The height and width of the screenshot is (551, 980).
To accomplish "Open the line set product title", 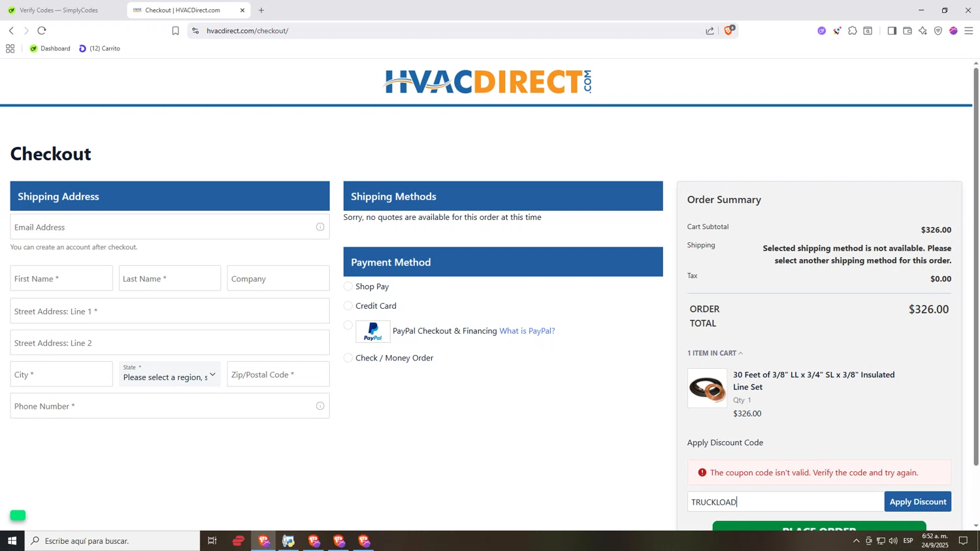I will (x=813, y=381).
